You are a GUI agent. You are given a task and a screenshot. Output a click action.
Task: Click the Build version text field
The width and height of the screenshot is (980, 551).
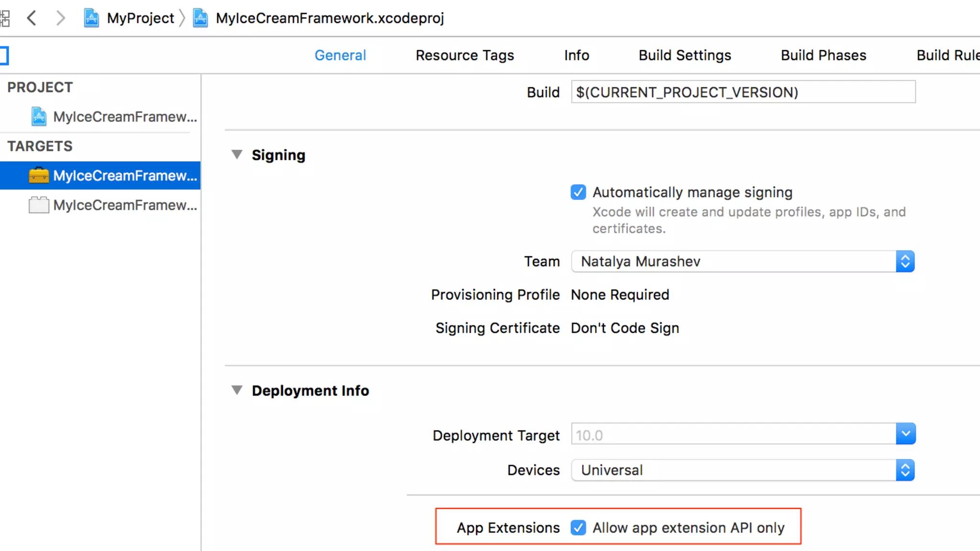pos(743,92)
